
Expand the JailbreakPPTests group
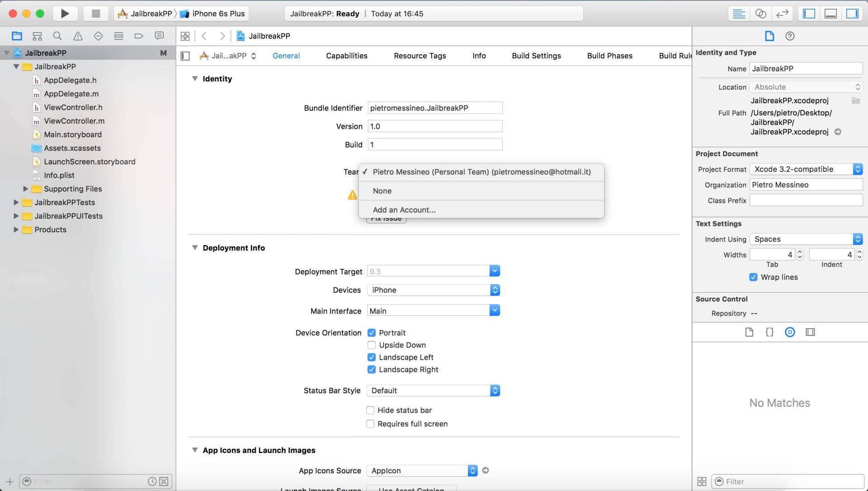[x=16, y=202]
